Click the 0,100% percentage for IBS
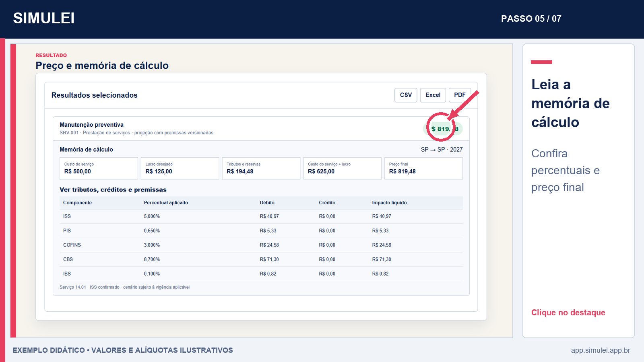The width and height of the screenshot is (644, 362). click(x=152, y=274)
